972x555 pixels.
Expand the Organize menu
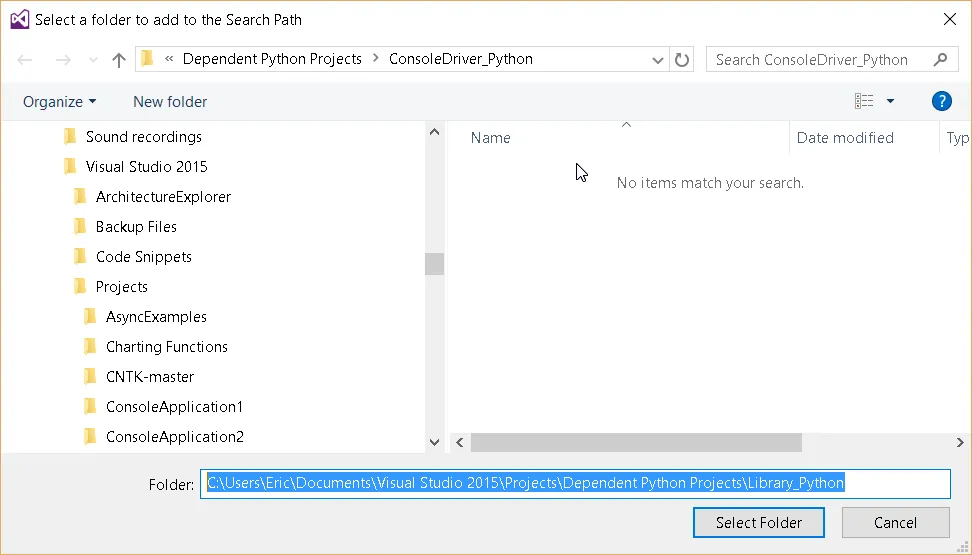point(60,101)
